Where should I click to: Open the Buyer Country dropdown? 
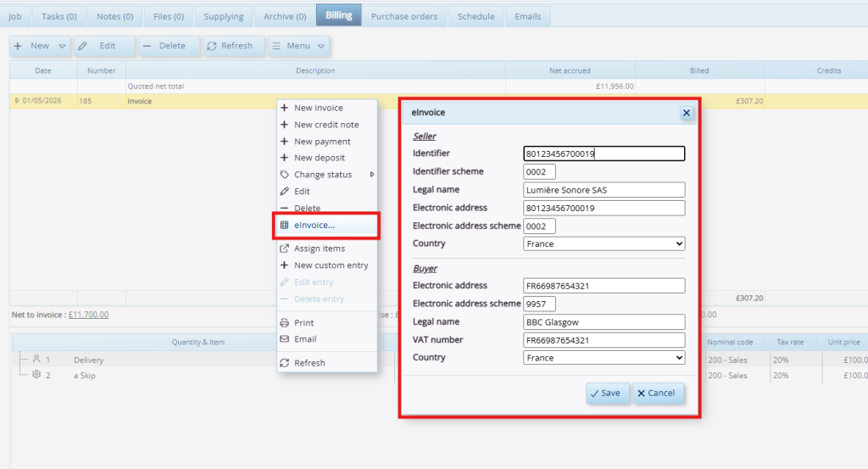click(604, 358)
